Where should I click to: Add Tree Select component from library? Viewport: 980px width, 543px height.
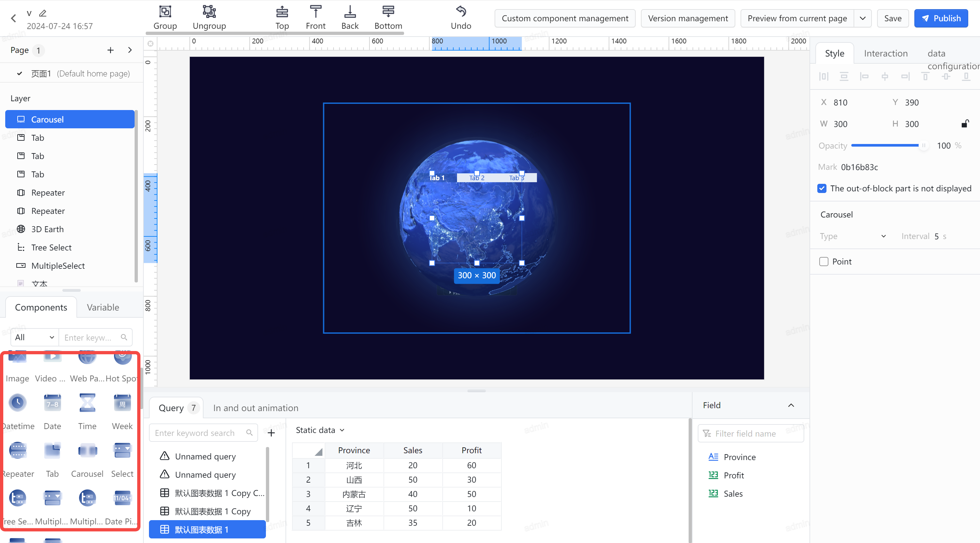(18, 508)
